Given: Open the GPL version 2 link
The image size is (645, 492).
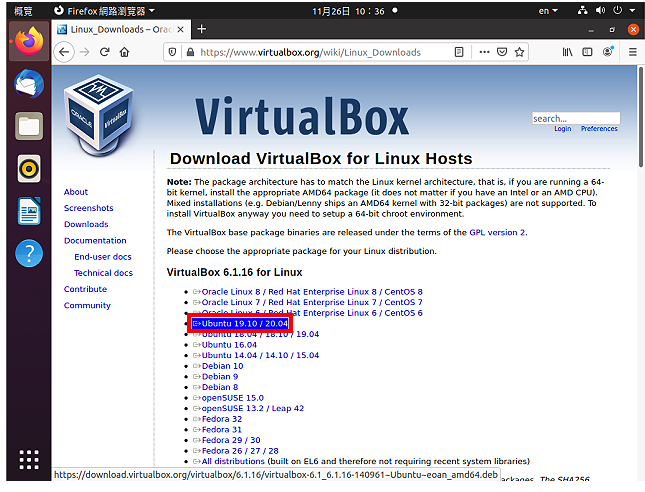Looking at the screenshot, I should click(x=497, y=232).
